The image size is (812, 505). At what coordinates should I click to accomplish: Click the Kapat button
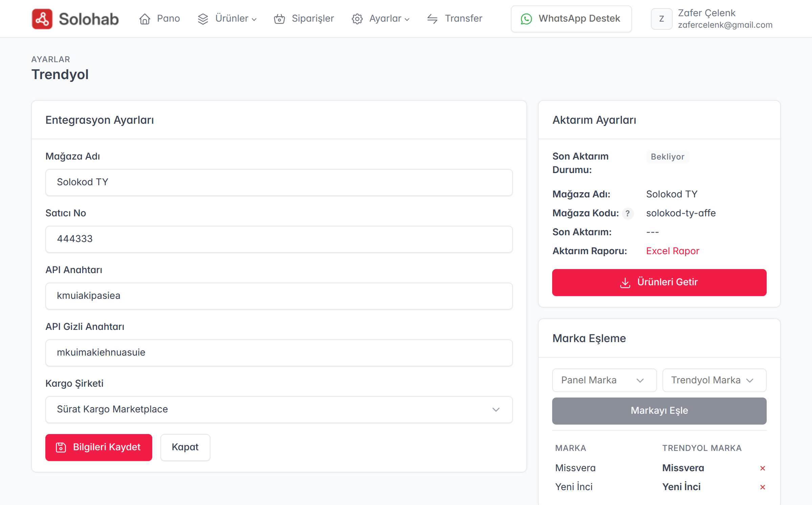185,447
